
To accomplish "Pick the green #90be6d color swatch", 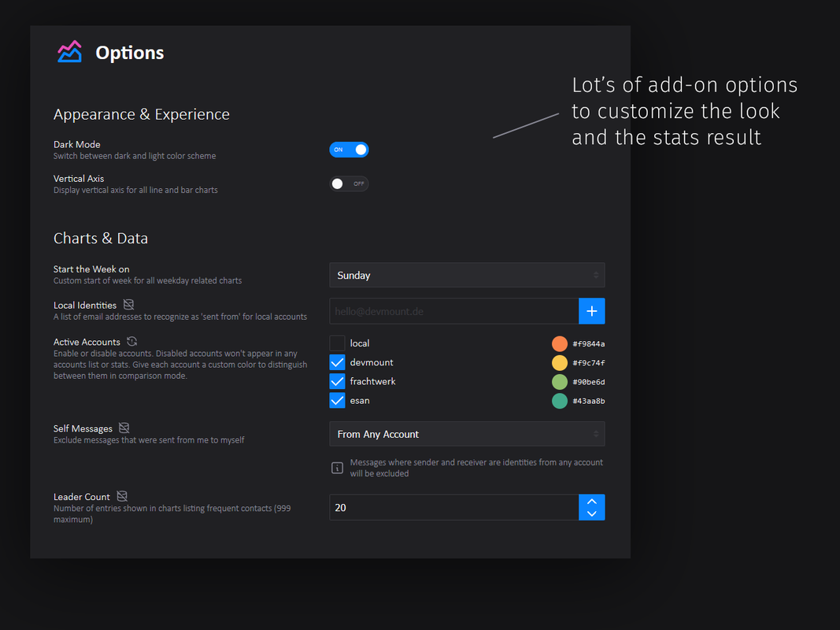I will [x=559, y=382].
